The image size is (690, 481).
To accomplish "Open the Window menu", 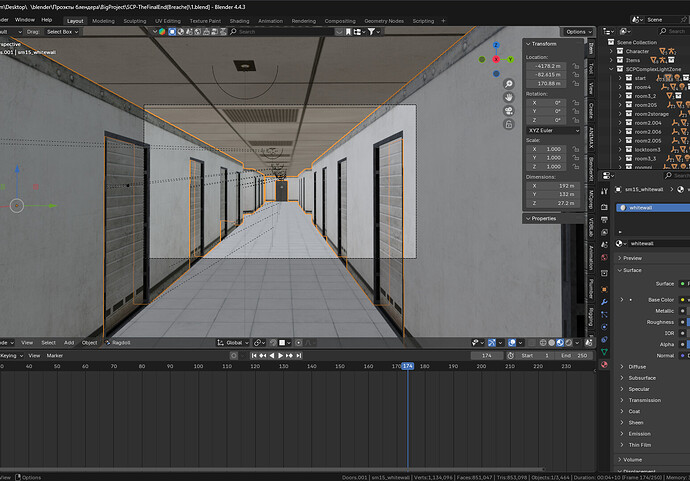I will [25, 20].
